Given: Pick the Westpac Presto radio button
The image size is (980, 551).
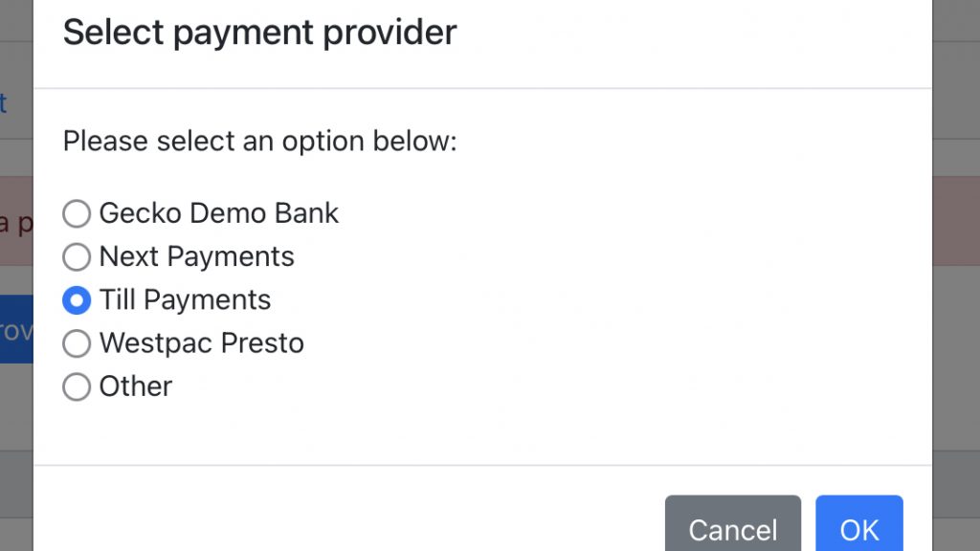Looking at the screenshot, I should (77, 343).
